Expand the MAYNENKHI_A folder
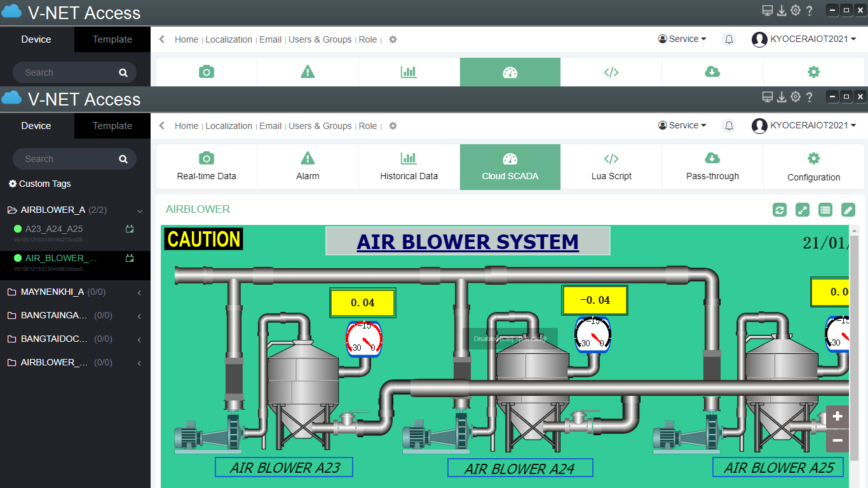Image resolution: width=868 pixels, height=488 pixels. click(x=140, y=292)
